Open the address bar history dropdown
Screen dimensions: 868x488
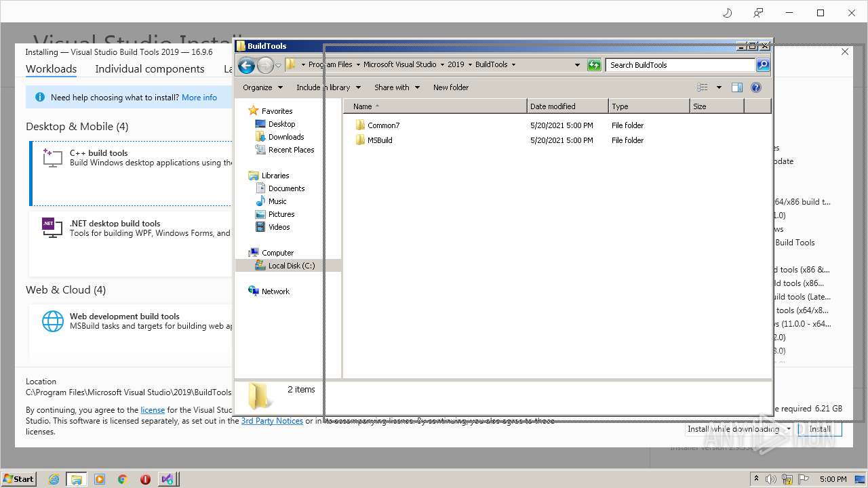[x=577, y=65]
